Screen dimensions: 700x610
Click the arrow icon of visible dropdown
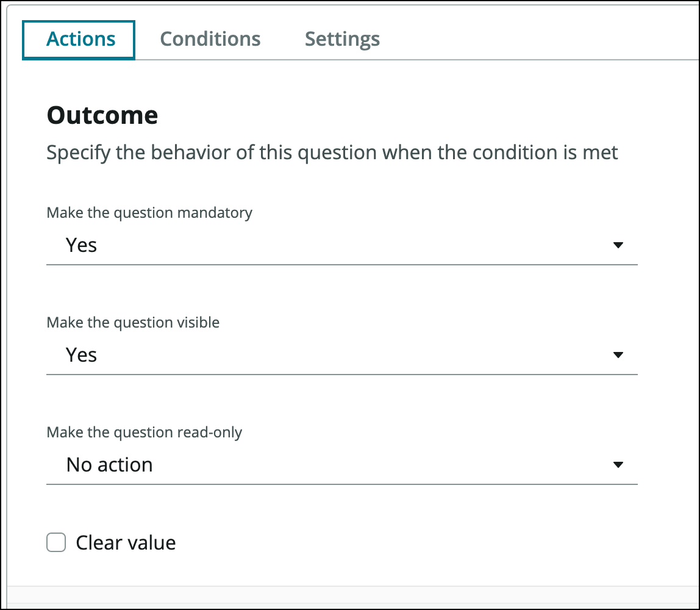click(x=618, y=355)
